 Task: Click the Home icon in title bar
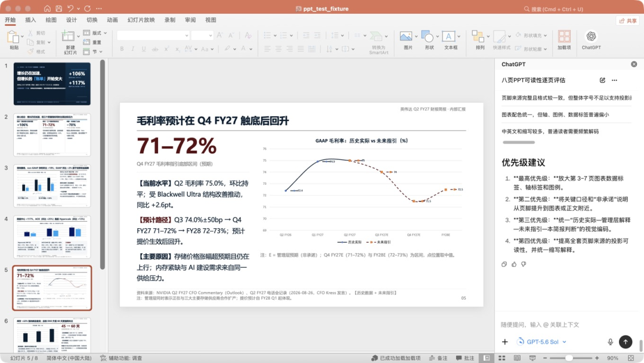[x=47, y=8]
